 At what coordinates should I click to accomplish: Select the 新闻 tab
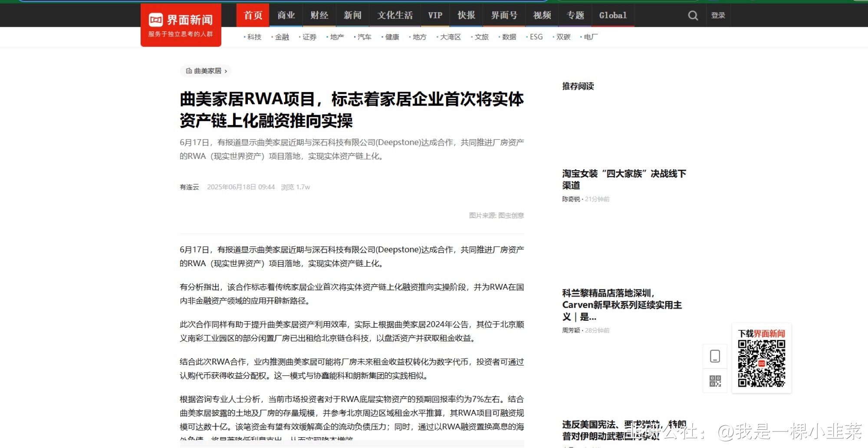352,15
